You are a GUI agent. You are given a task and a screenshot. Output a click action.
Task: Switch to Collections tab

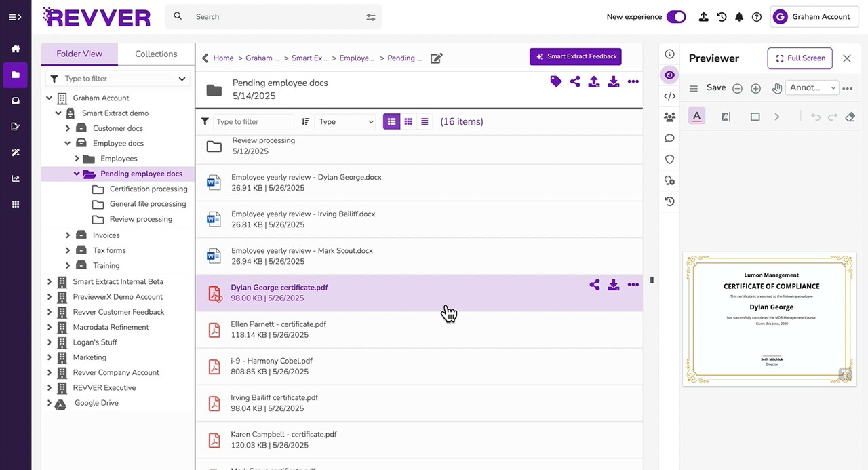pos(156,54)
